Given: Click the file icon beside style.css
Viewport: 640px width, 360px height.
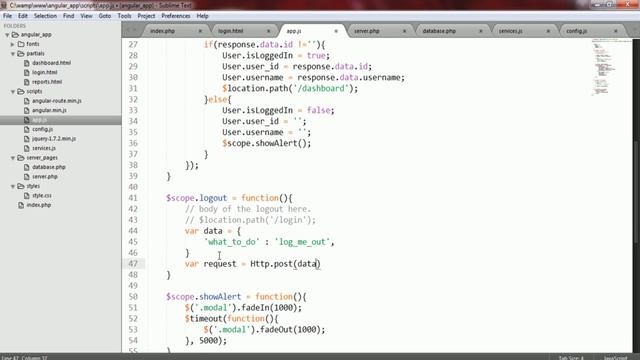Looking at the screenshot, I should 27,196.
